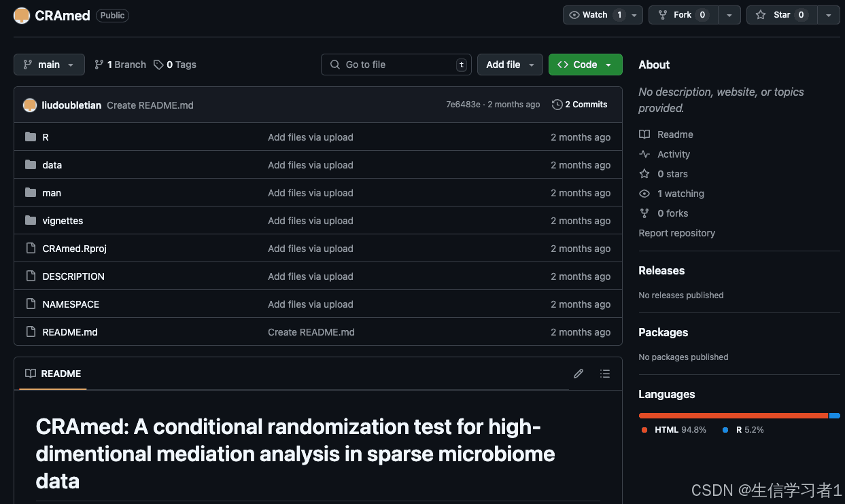Image resolution: width=845 pixels, height=504 pixels.
Task: Click the Activity pulse icon
Action: (x=644, y=154)
